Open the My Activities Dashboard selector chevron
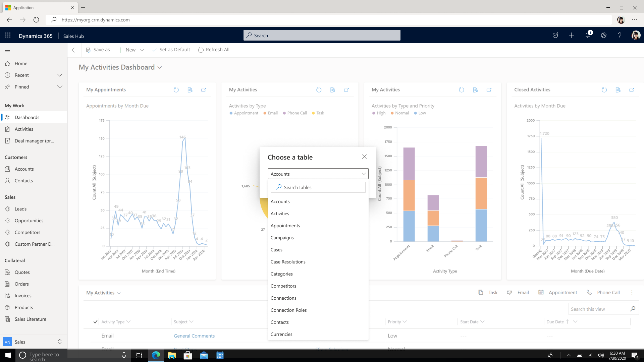Screen dimensions: 644x362 tap(160, 68)
